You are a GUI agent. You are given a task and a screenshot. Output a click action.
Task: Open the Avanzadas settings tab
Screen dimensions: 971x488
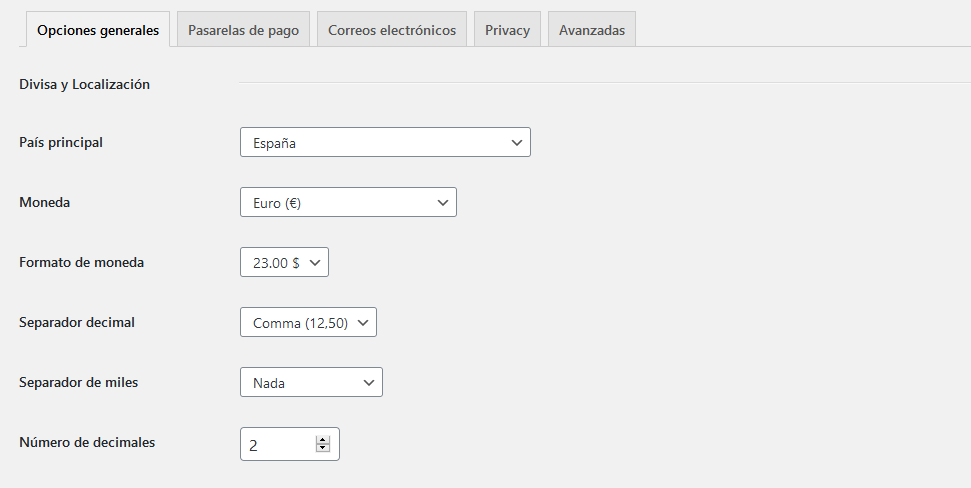click(592, 30)
